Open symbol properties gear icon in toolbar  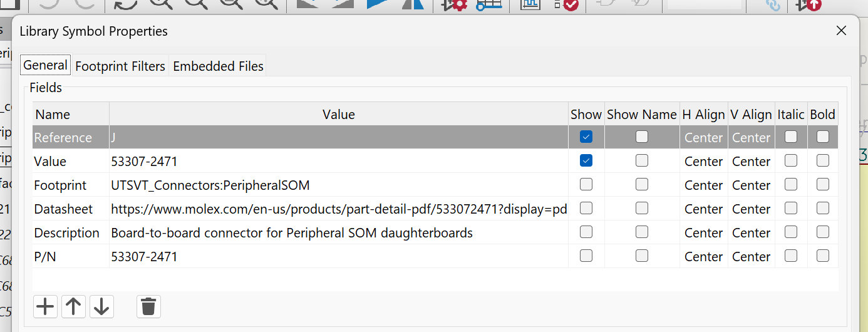[x=455, y=5]
